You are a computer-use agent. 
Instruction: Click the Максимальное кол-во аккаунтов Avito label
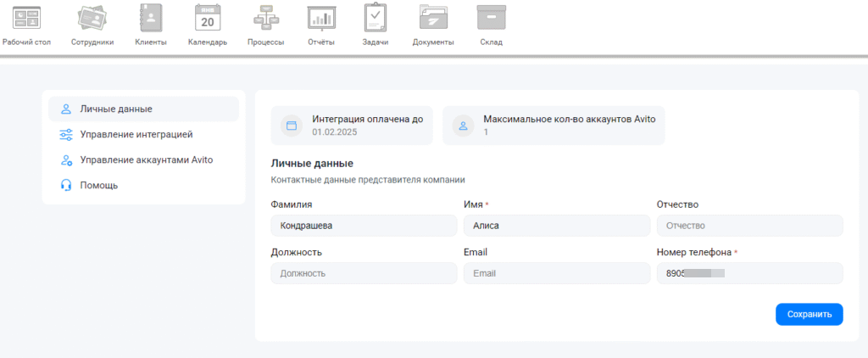pos(570,119)
